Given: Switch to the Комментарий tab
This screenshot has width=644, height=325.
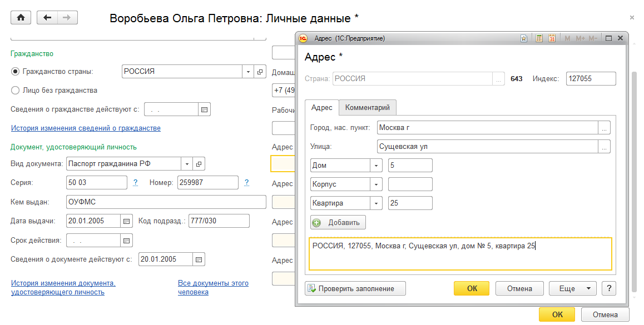Looking at the screenshot, I should [368, 107].
